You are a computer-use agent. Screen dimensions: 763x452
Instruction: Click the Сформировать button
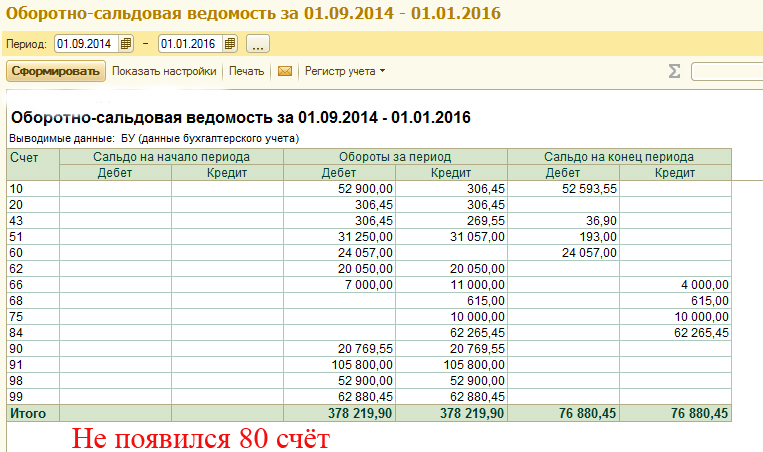tap(56, 71)
